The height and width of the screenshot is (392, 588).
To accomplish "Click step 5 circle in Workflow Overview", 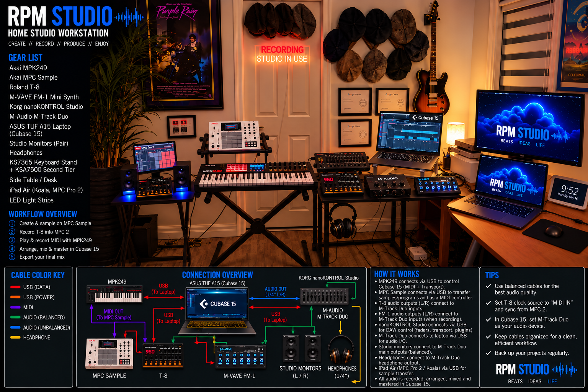I will point(12,256).
